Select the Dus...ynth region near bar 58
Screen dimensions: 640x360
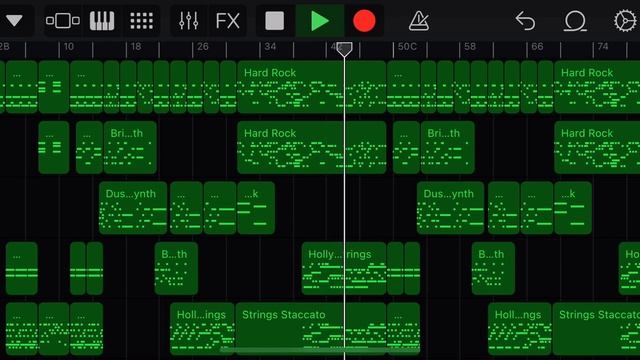[450, 208]
